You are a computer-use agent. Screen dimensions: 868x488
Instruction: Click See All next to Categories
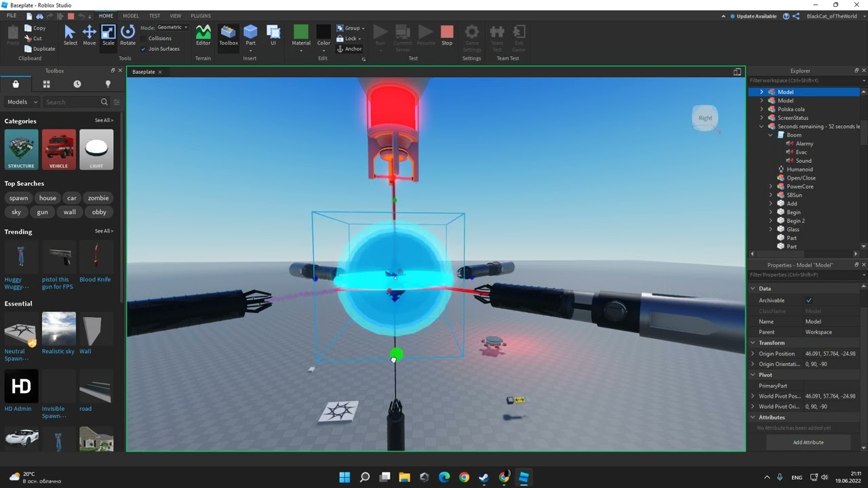coord(104,121)
